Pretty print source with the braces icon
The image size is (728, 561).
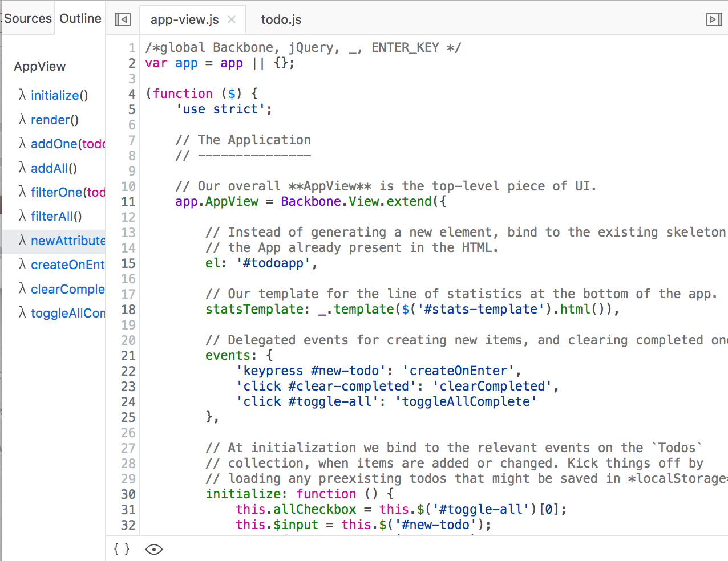point(122,549)
